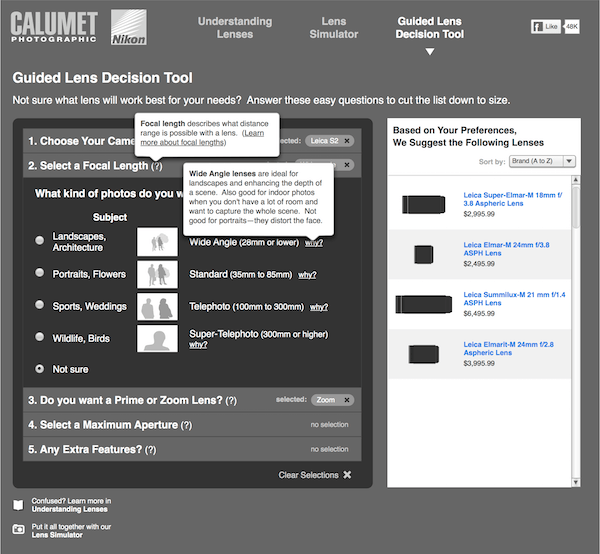The width and height of the screenshot is (600, 554).
Task: Click the lens list scrollbar up arrow
Action: pyautogui.click(x=576, y=180)
